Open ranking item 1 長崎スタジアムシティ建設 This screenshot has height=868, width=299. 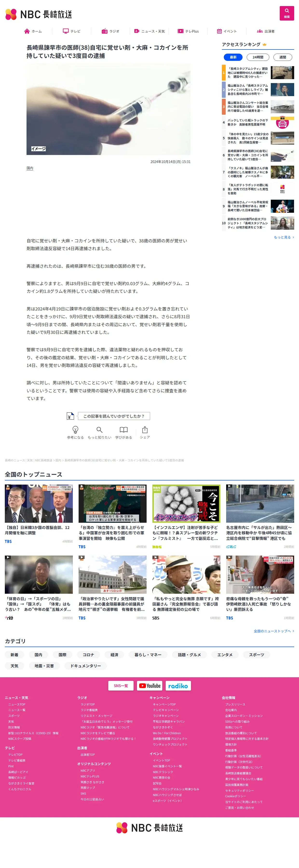point(258,72)
